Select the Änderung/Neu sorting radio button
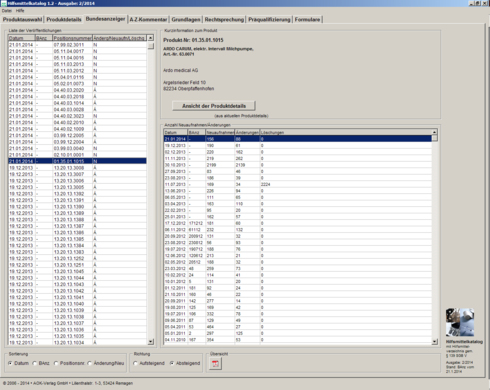Screen dimensions: 490x390 coord(90,363)
